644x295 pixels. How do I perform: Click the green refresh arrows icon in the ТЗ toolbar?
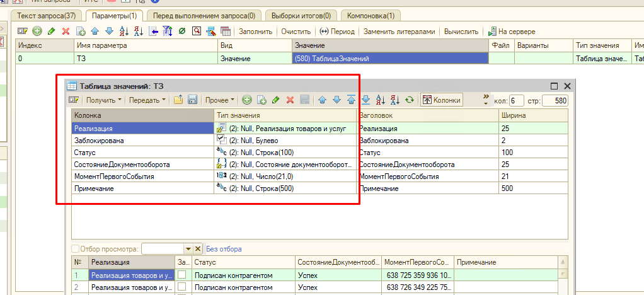click(410, 100)
